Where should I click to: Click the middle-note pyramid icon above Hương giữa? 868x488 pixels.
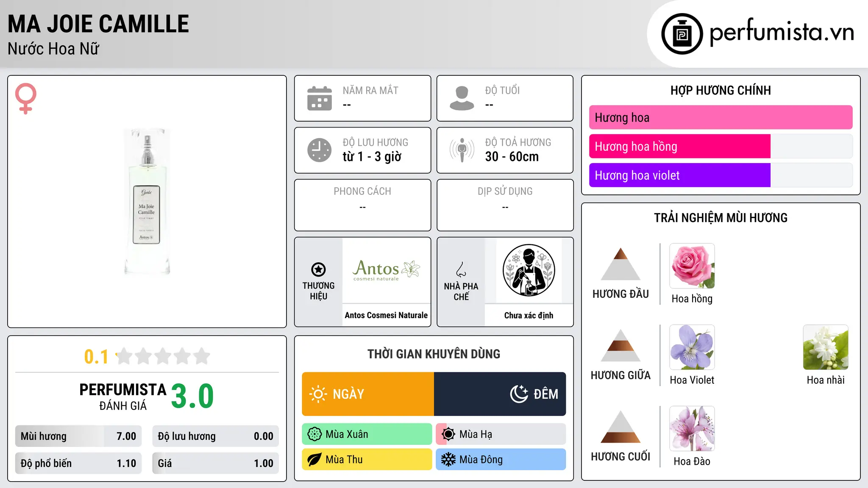coord(620,345)
